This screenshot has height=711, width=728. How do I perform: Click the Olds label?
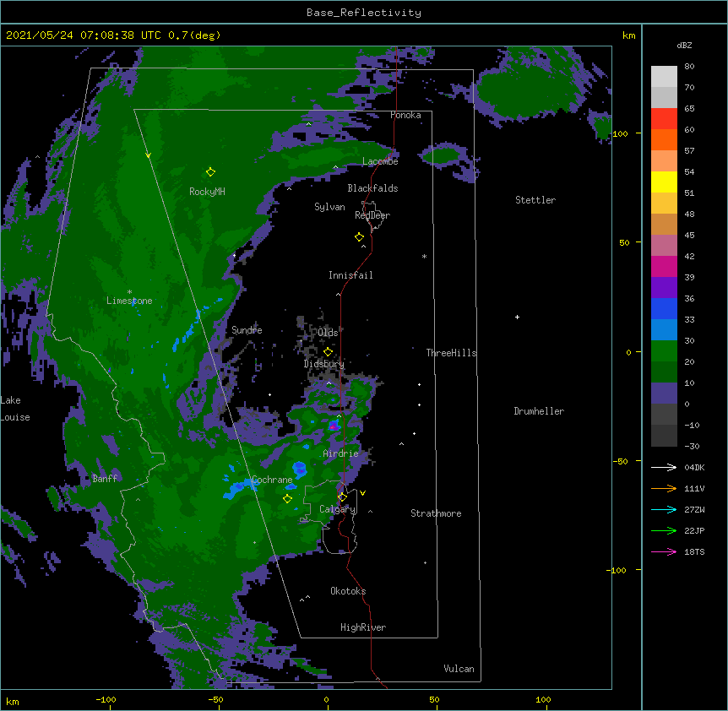[x=328, y=333]
